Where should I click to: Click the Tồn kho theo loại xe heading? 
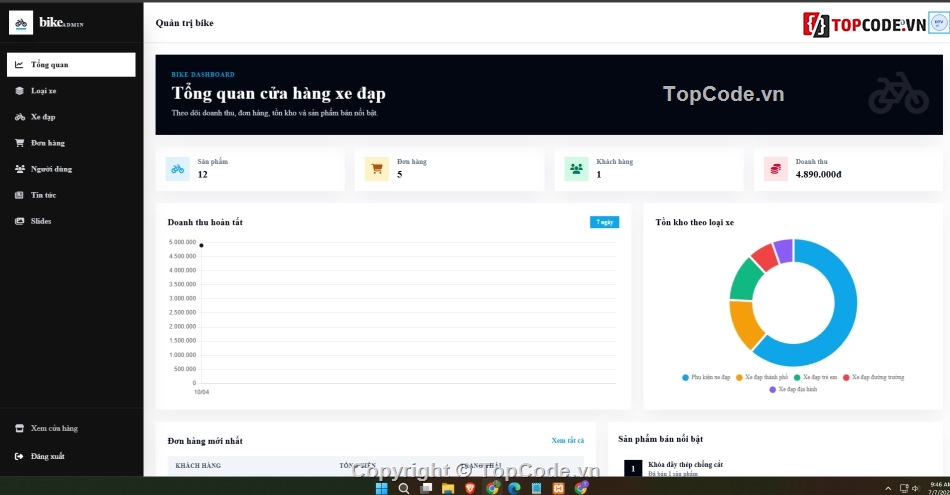tap(694, 222)
